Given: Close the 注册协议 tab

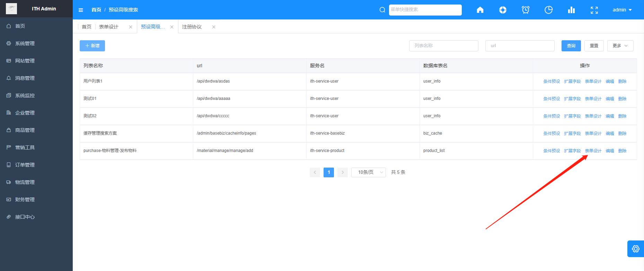Looking at the screenshot, I should pos(214,27).
